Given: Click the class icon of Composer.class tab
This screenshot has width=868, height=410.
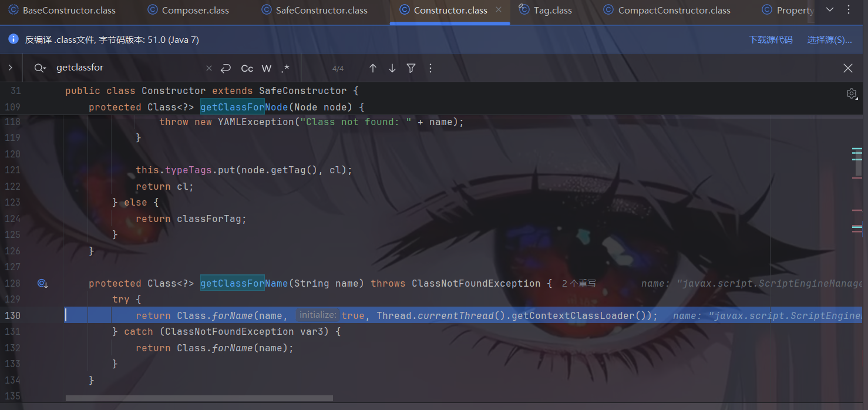Looking at the screenshot, I should [153, 10].
